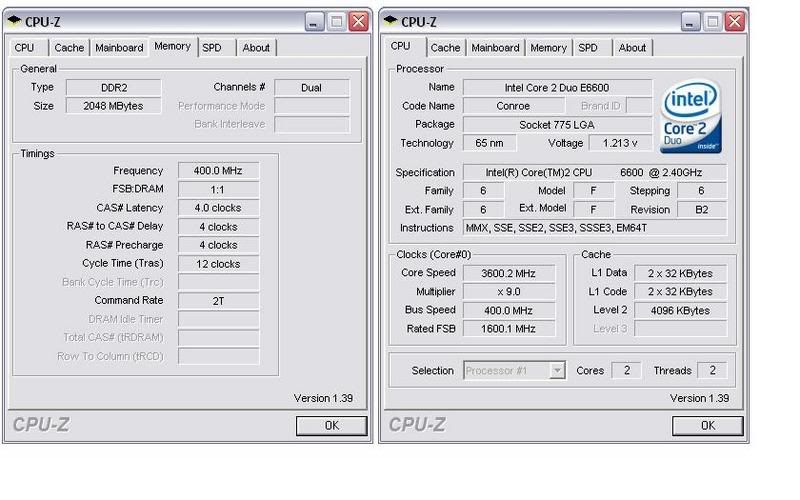Click the Dual channels field
Image resolution: width=800 pixels, height=500 pixels.
(x=312, y=87)
